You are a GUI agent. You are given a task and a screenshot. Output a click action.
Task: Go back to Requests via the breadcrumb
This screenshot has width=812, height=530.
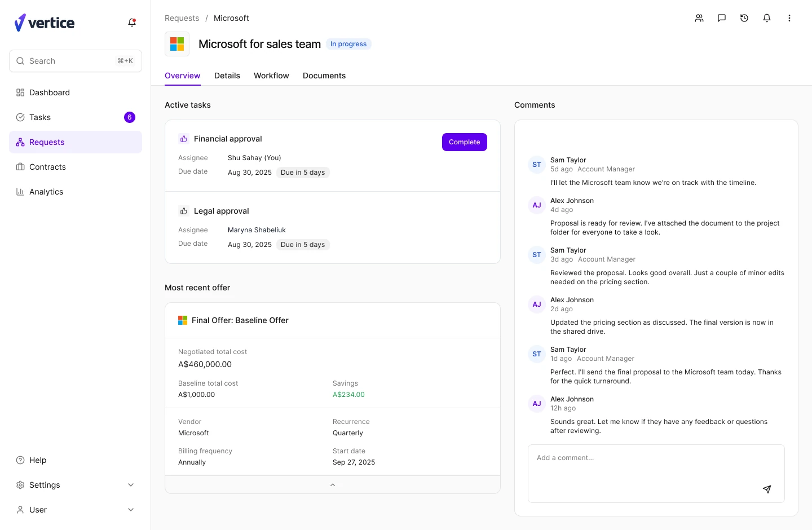(x=182, y=18)
